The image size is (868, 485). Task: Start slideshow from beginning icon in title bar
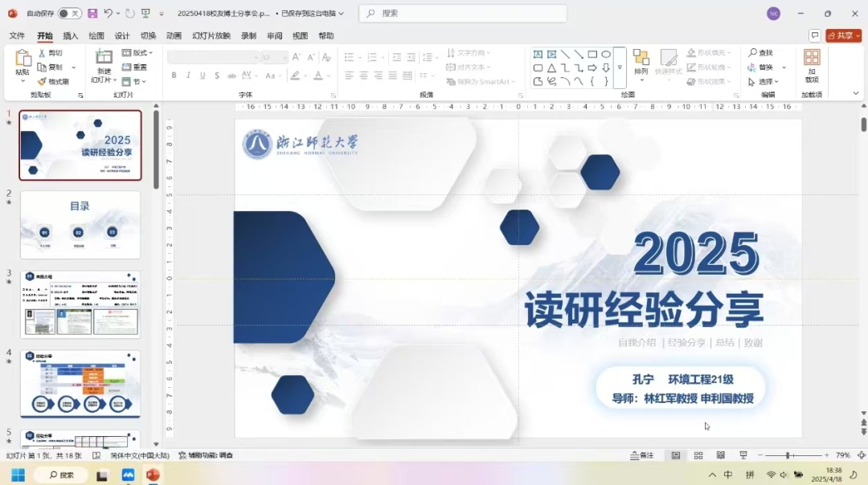click(145, 14)
